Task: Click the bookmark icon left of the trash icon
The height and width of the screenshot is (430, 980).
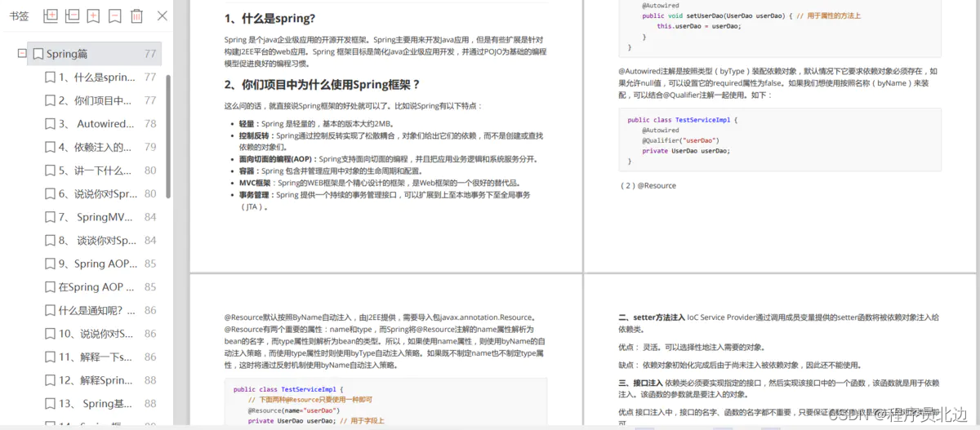Action: 115,16
